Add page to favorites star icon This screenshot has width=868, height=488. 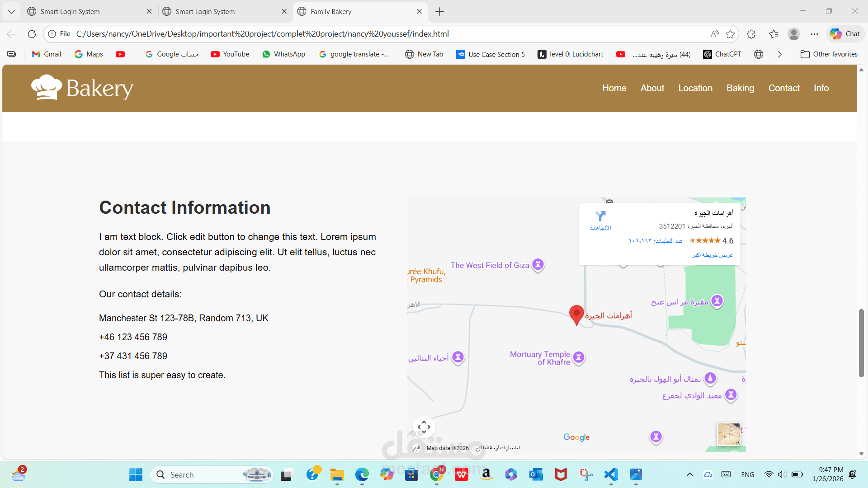pos(730,34)
